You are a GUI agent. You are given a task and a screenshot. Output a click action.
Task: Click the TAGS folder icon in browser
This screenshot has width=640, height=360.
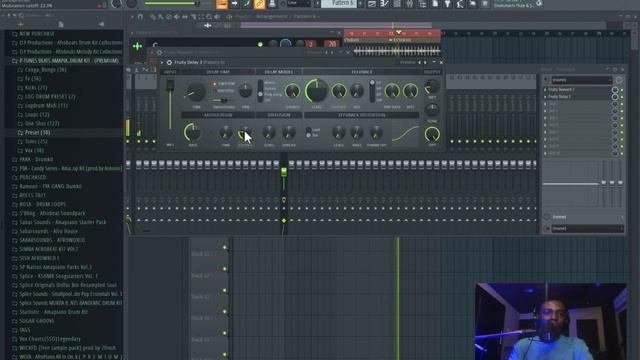(15, 330)
